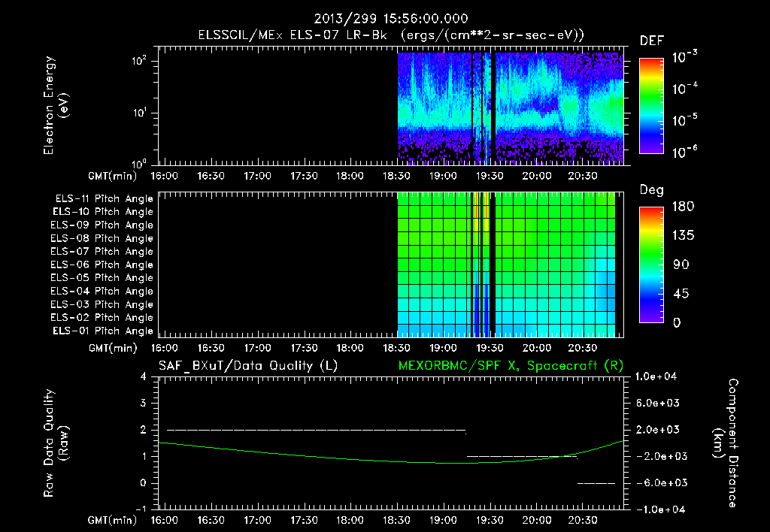This screenshot has height=532, width=770.
Task: Click 19:30 on the pitch angle time axis
Action: (490, 348)
